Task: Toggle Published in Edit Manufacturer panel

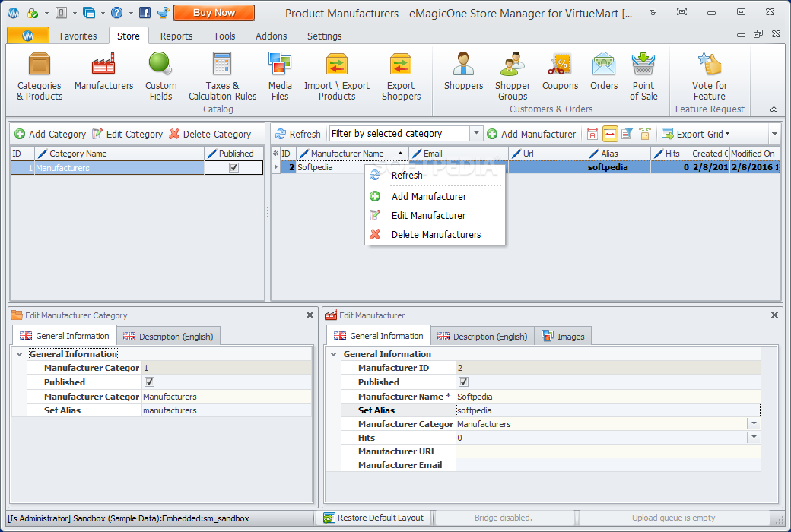Action: coord(464,382)
